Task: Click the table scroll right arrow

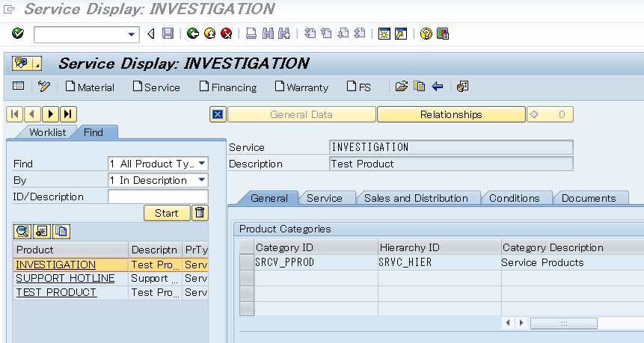Action: [x=521, y=323]
